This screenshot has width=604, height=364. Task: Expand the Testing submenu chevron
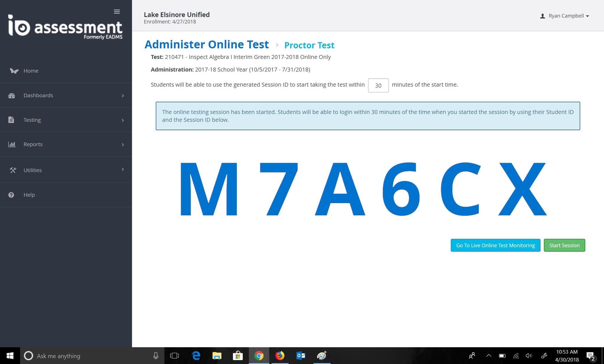coord(123,120)
